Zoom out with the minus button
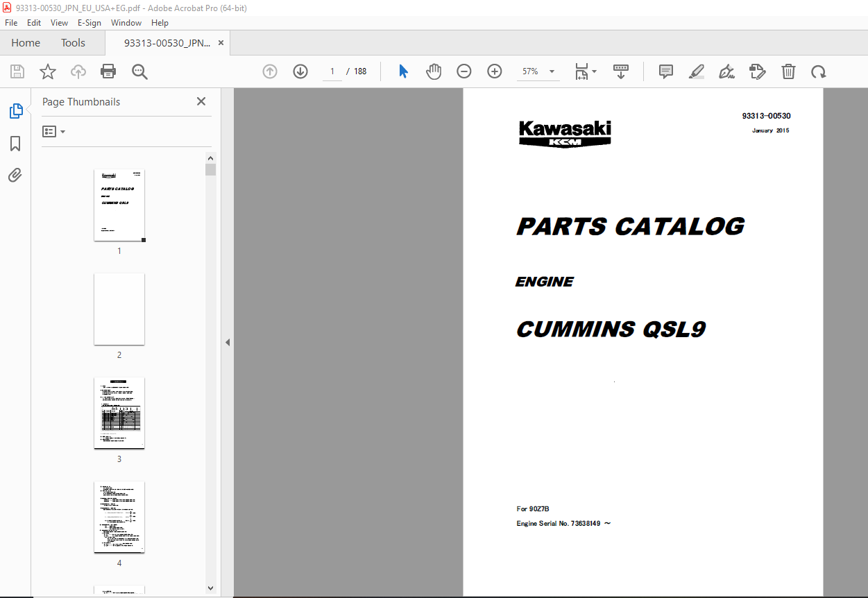This screenshot has height=598, width=868. (x=464, y=71)
